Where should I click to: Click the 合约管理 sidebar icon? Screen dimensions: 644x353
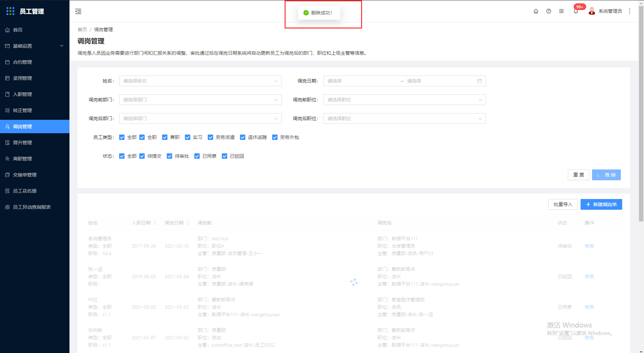click(x=7, y=62)
